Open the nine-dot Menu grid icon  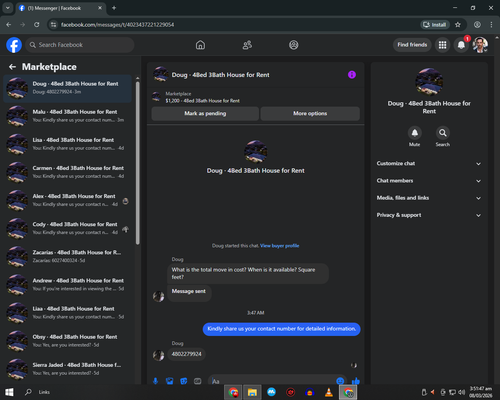442,45
